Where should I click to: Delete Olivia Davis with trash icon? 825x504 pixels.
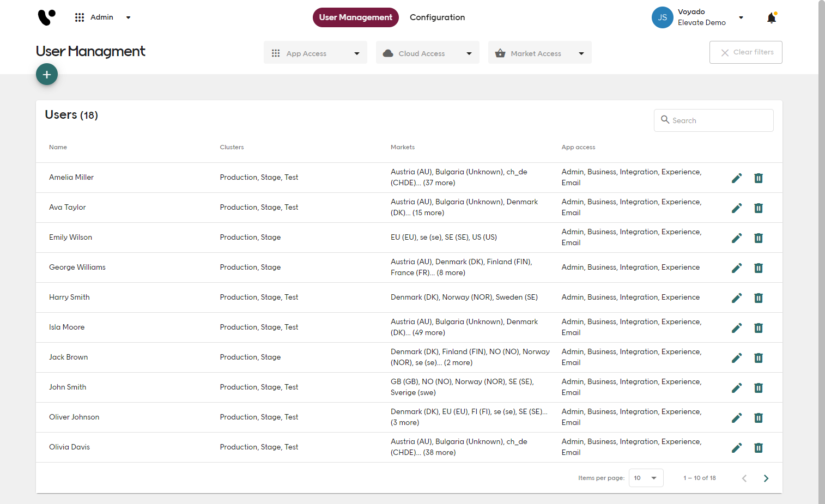(x=759, y=448)
